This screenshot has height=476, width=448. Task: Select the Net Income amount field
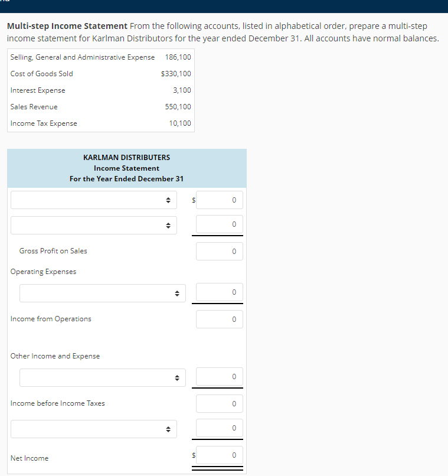(219, 455)
